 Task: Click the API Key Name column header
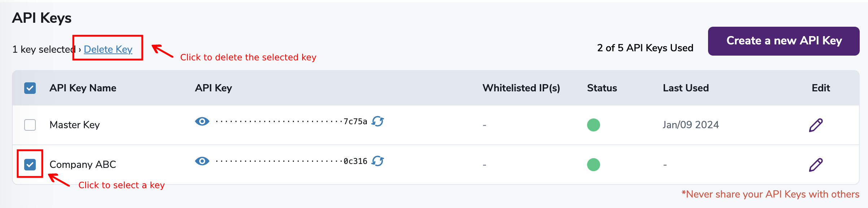pos(83,88)
